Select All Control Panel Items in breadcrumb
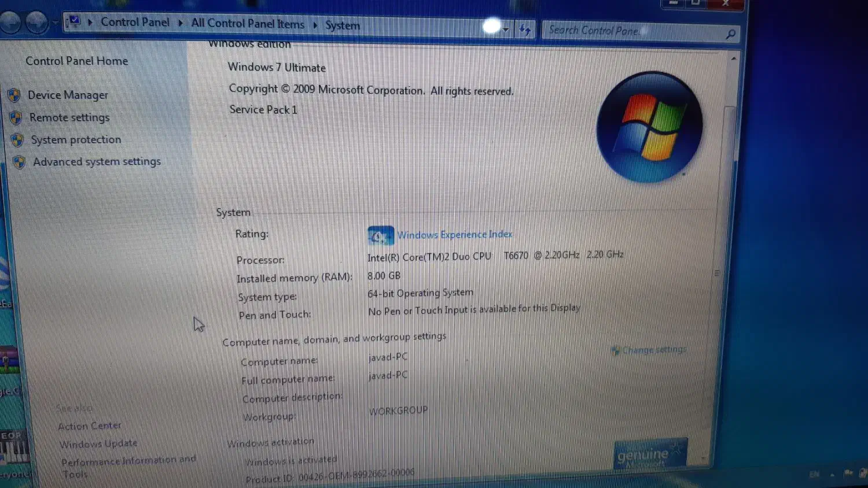Image resolution: width=868 pixels, height=488 pixels. click(x=248, y=24)
